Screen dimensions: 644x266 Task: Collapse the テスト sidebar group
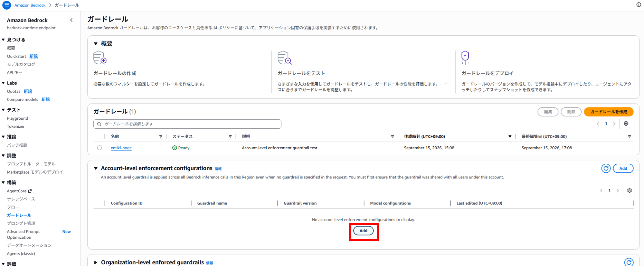pyautogui.click(x=3, y=110)
